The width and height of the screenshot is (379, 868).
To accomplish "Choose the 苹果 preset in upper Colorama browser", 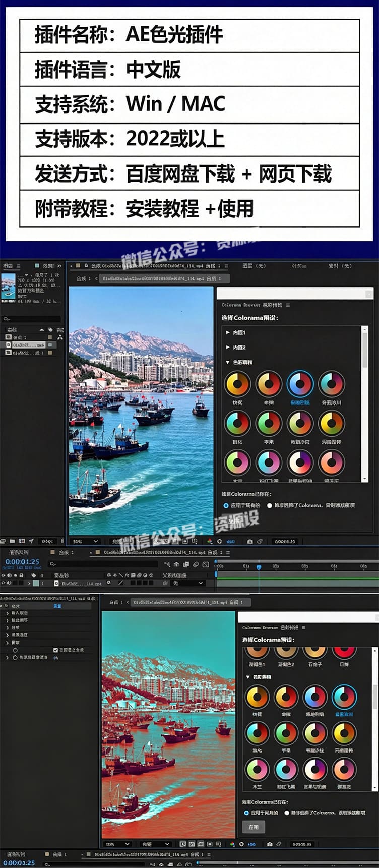I will click(x=269, y=423).
